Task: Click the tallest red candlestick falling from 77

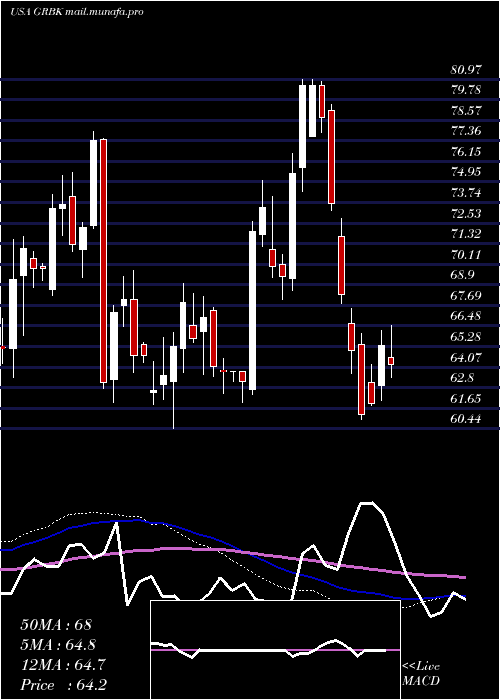Action: click(x=104, y=261)
